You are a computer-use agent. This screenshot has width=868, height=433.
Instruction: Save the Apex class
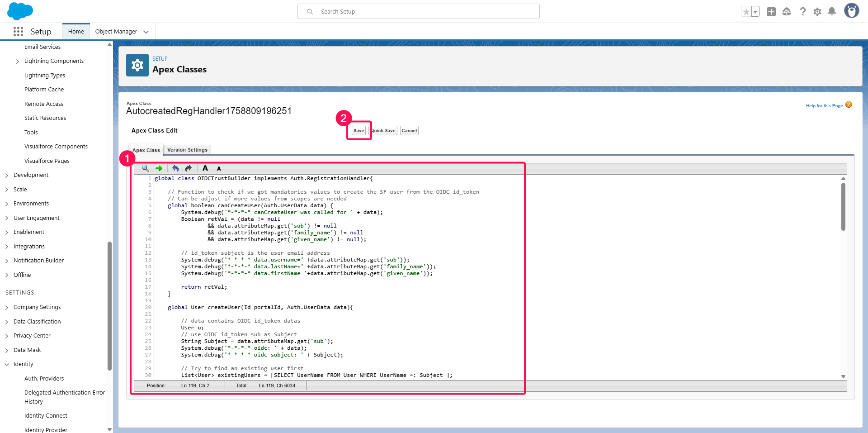pos(359,131)
